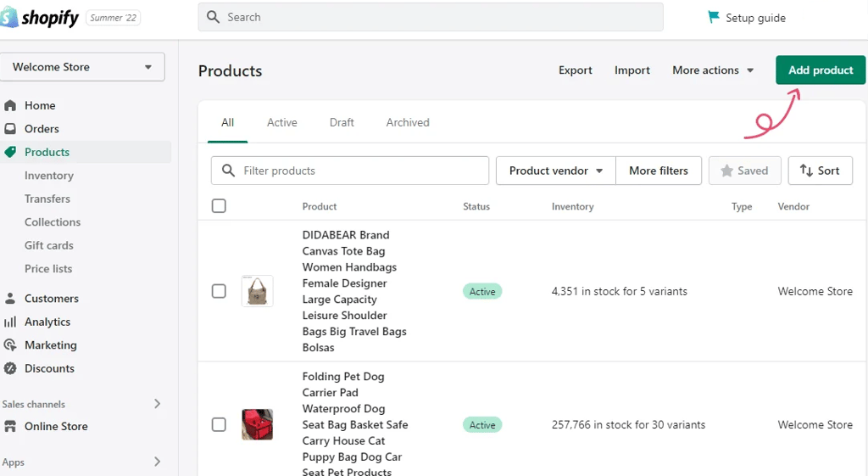
Task: Expand the More actions dropdown
Action: tap(713, 70)
